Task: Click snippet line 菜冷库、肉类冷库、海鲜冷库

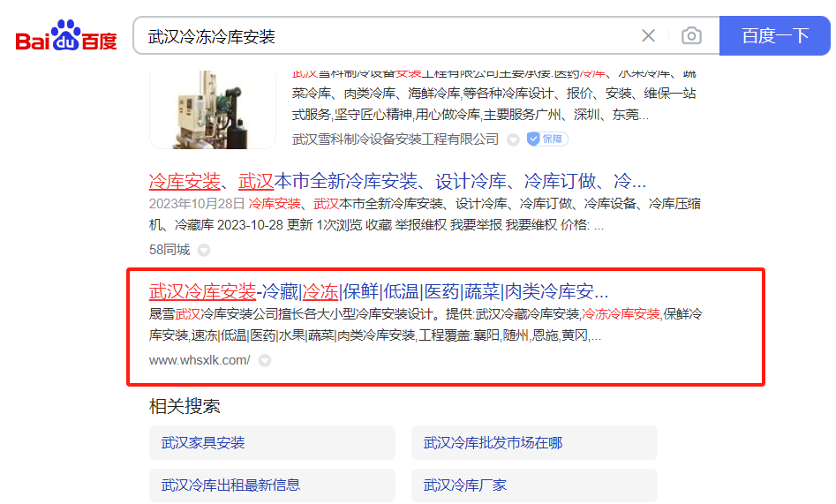Action: click(x=493, y=94)
